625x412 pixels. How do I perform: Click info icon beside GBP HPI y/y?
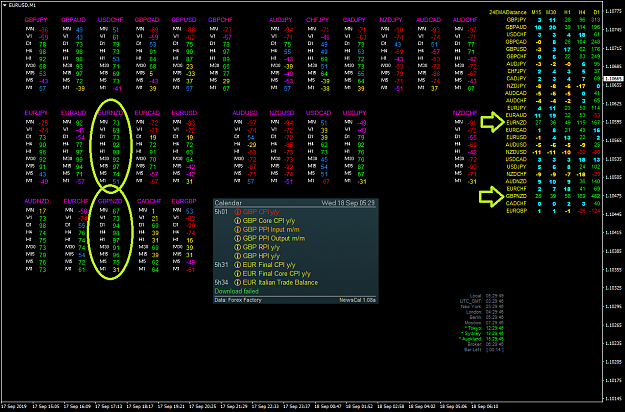coord(238,256)
